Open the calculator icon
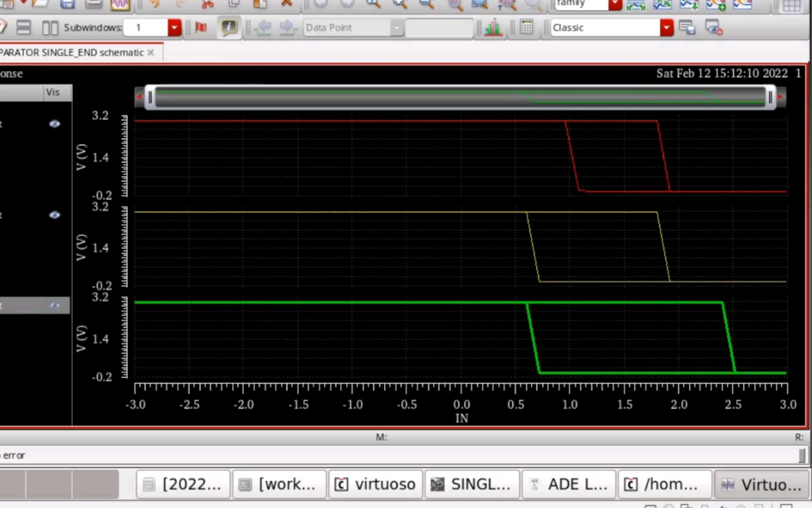Viewport: 812px width, 508px height. pos(526,27)
